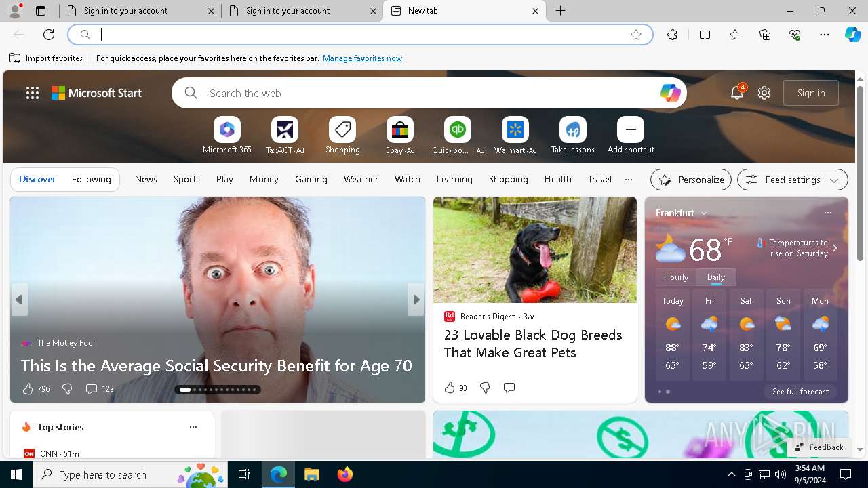Viewport: 868px width, 488px height.
Task: Open the Ebay shortcut
Action: point(400,136)
